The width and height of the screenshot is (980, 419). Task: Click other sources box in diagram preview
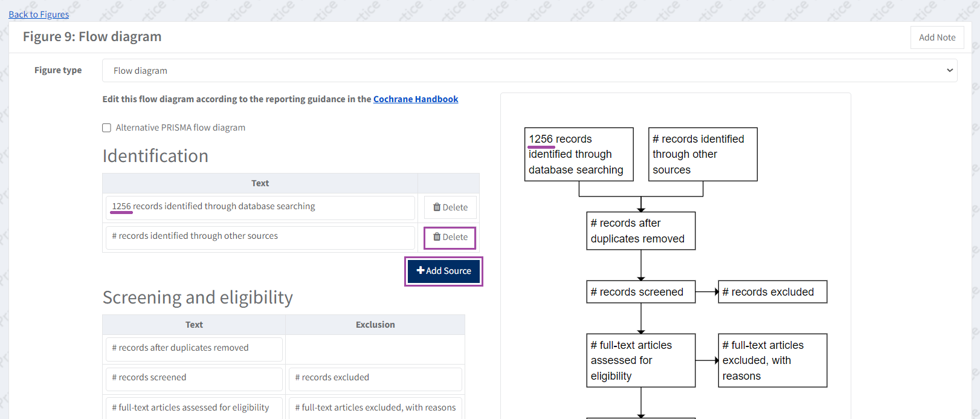703,154
